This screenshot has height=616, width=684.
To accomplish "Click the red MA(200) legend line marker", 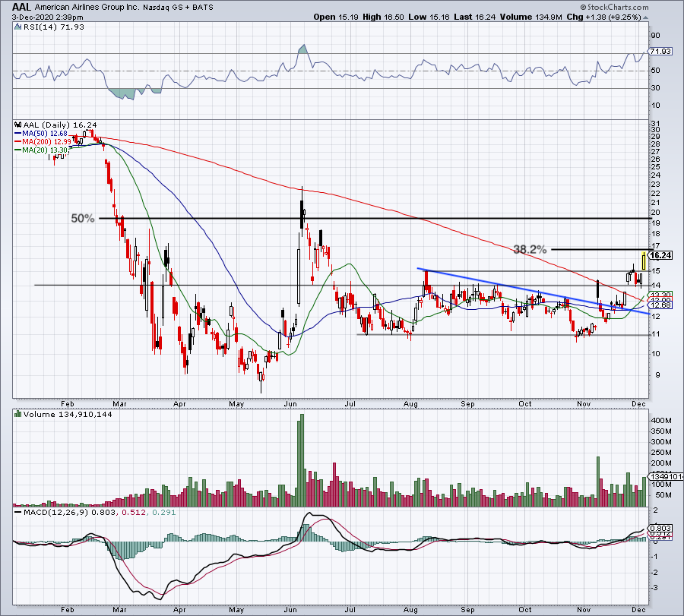I will point(18,142).
